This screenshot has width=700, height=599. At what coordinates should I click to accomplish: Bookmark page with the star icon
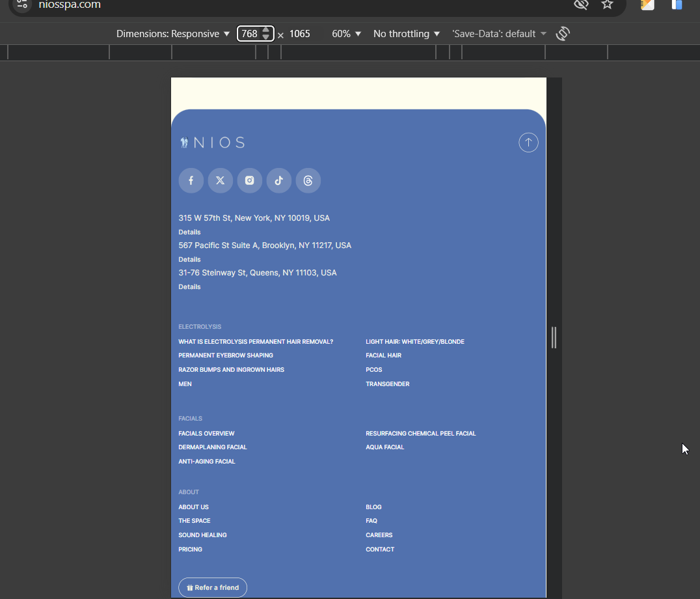(x=607, y=5)
